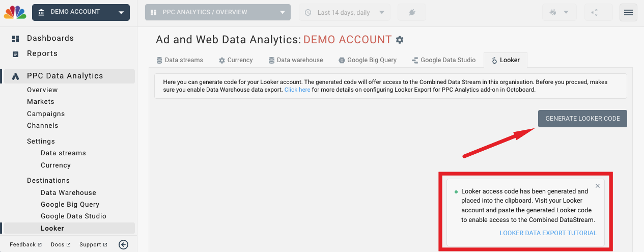
Task: Switch to the Data warehouse tab
Action: tap(296, 60)
